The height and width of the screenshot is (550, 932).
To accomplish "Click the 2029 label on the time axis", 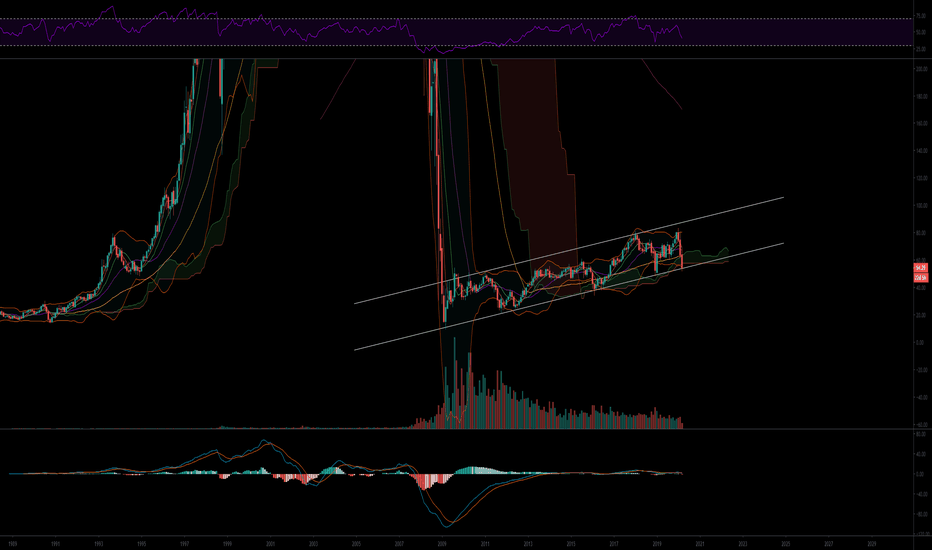I will pyautogui.click(x=871, y=543).
